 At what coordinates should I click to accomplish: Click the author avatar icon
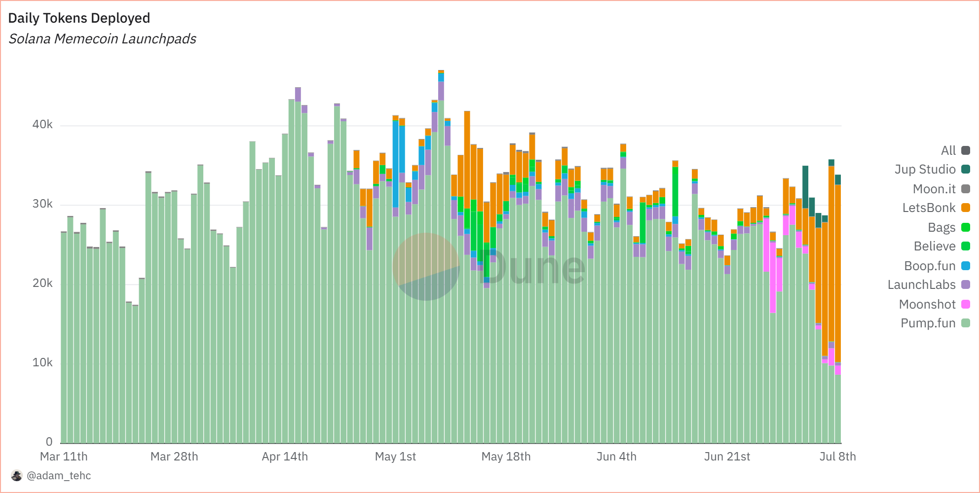17,476
